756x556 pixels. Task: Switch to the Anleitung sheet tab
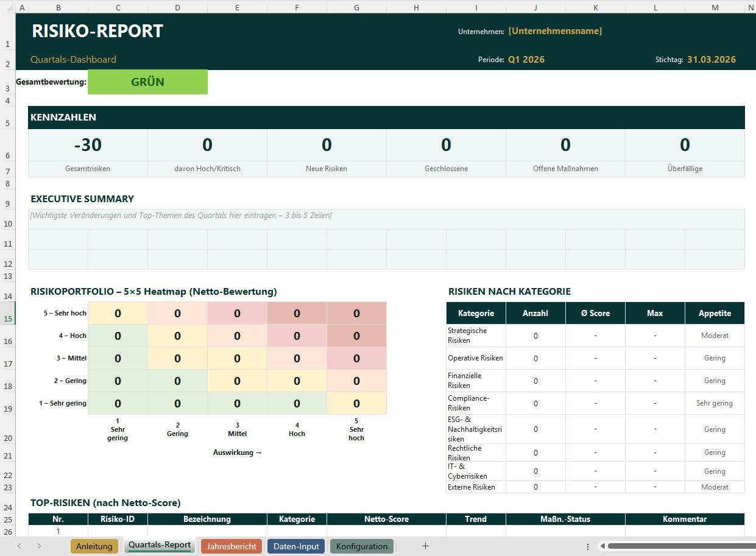click(x=94, y=546)
